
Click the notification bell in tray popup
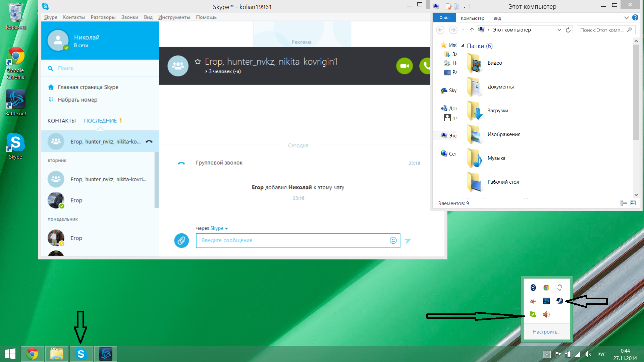tap(559, 288)
